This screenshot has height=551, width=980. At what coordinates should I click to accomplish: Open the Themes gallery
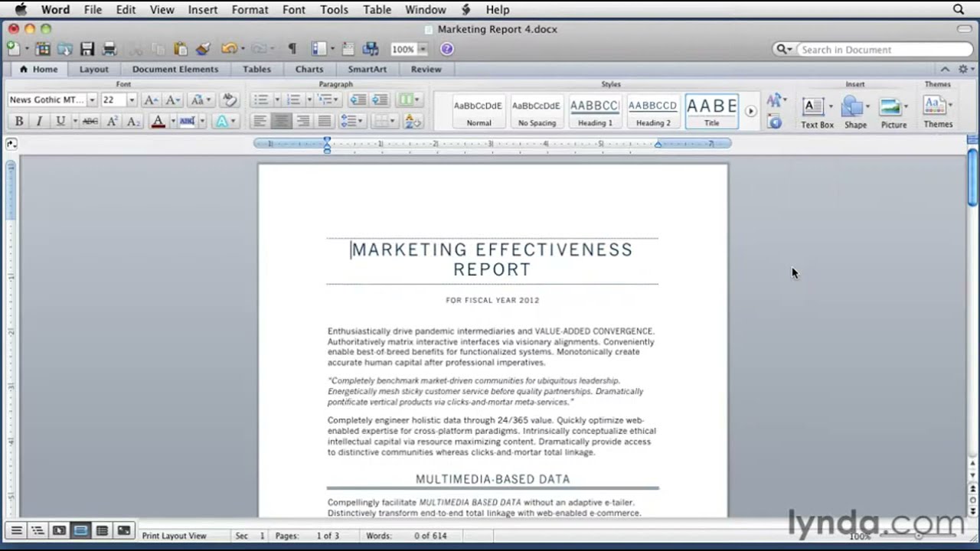coord(937,111)
